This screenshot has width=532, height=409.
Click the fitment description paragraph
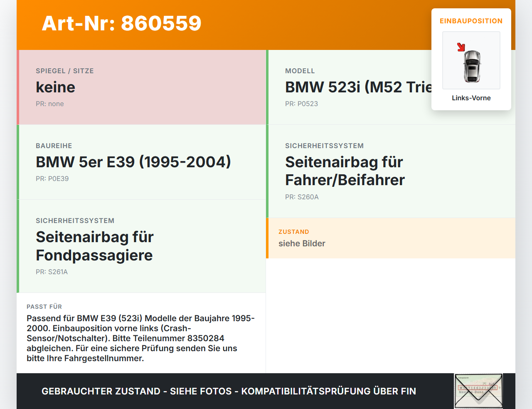[x=141, y=338]
